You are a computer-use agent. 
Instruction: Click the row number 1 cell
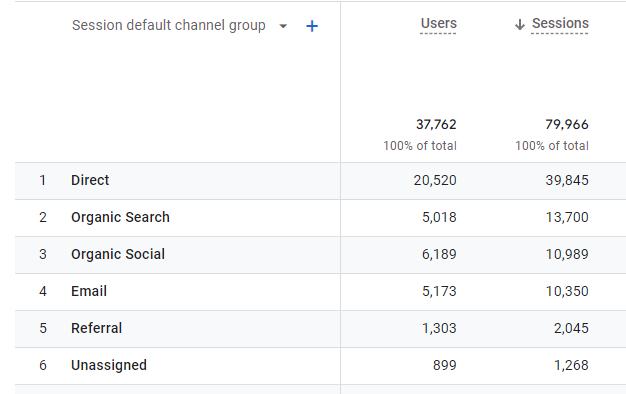coord(43,180)
